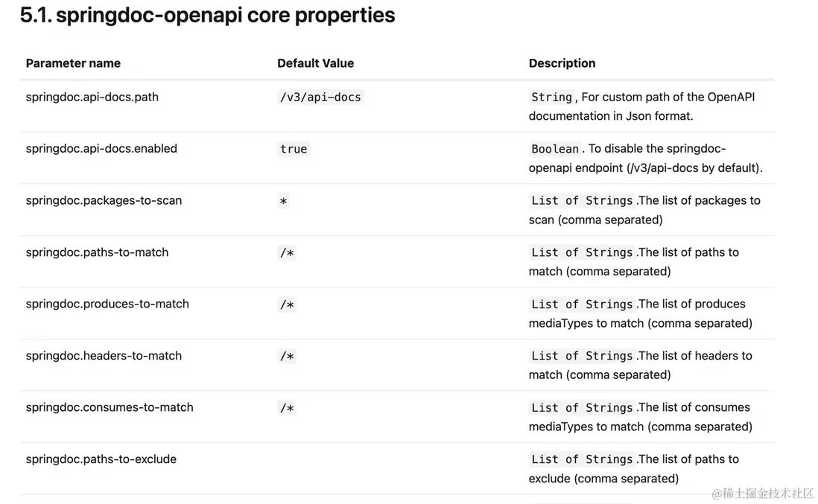Screen dimensions: 818x504
Task: Click the "Default Value" column header
Action: (315, 63)
